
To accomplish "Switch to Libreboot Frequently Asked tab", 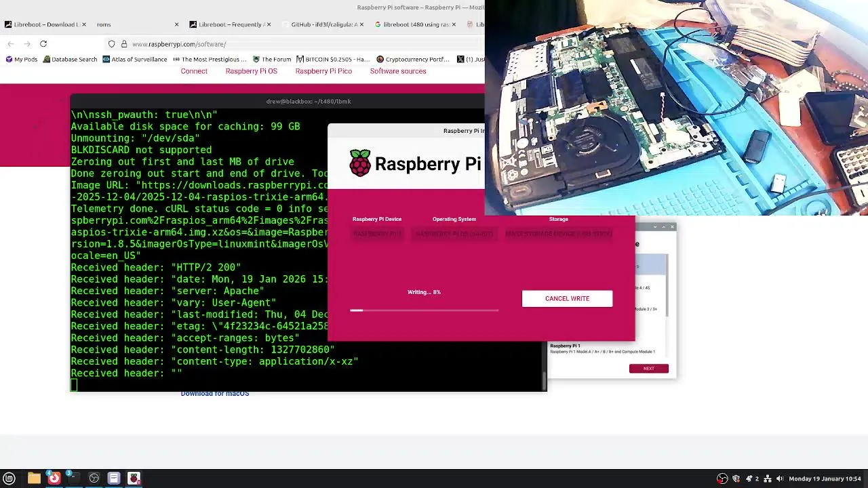I will [x=231, y=24].
